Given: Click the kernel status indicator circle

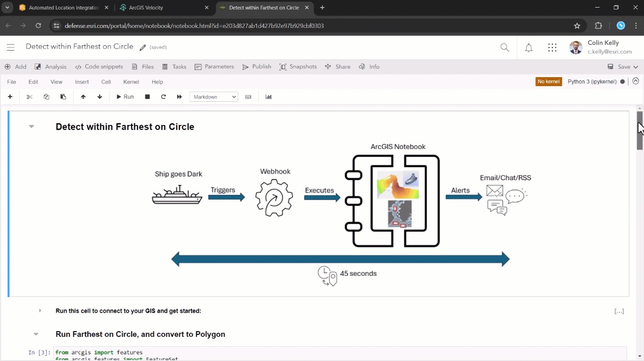Looking at the screenshot, I should 622,81.
